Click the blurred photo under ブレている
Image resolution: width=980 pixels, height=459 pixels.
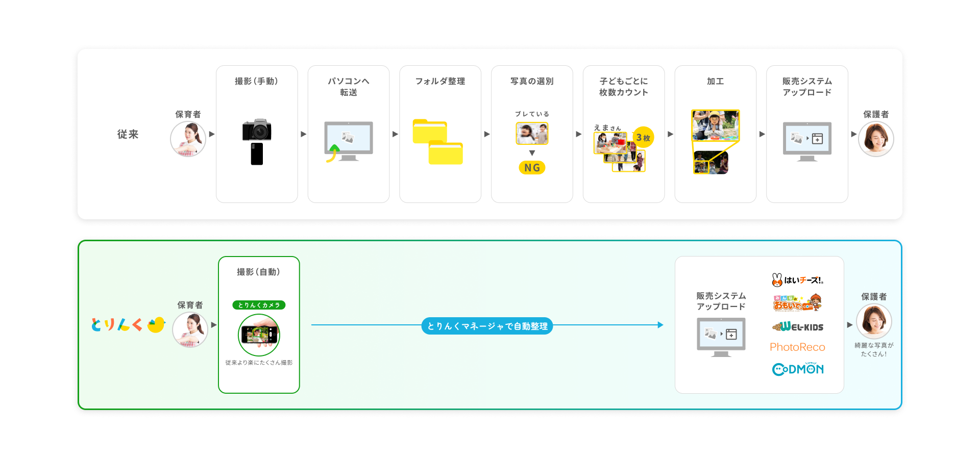[532, 133]
